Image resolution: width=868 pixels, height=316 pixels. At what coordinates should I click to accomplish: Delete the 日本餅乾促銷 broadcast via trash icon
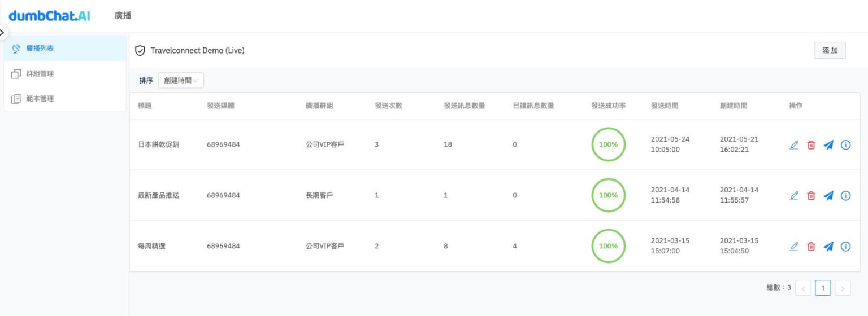811,144
